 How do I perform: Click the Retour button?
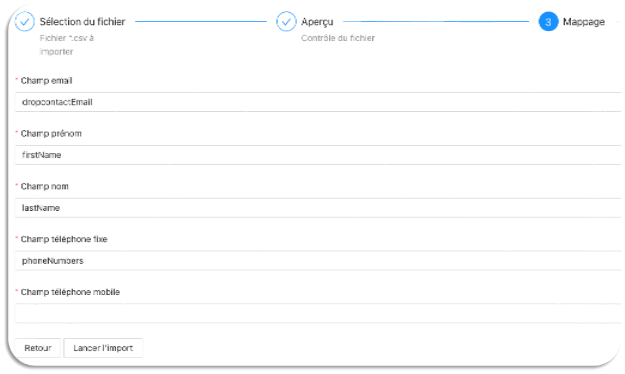click(38, 348)
